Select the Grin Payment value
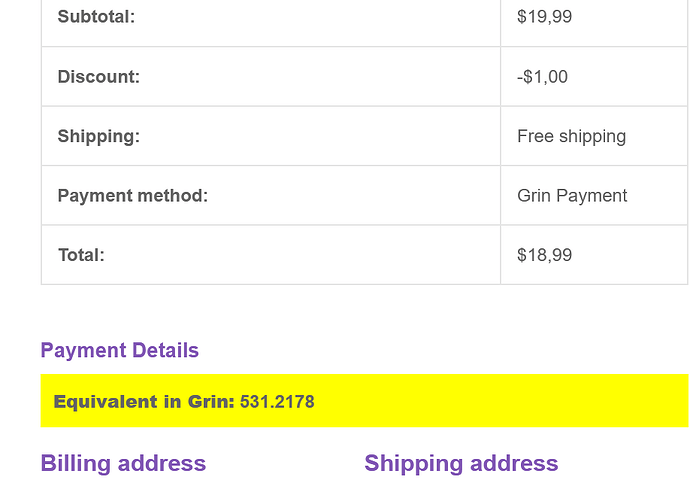Viewport: 690px width, 488px height. tap(572, 195)
